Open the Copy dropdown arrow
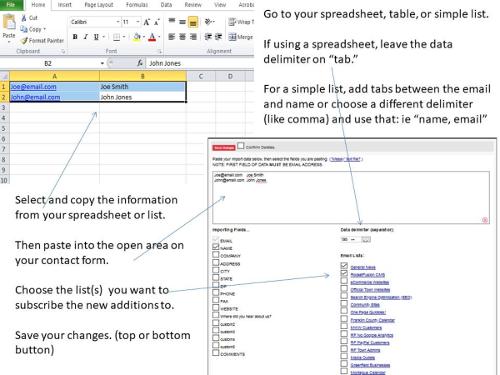This screenshot has height=375, width=500. (44, 29)
